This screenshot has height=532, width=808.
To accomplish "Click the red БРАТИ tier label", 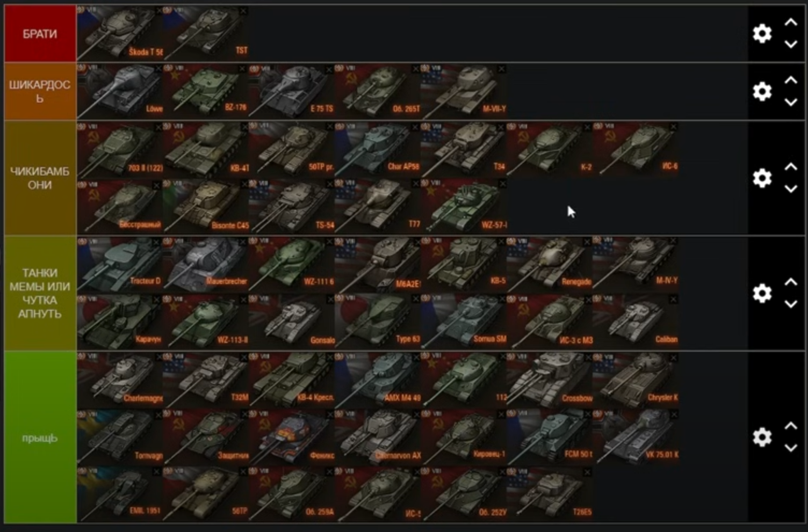I will click(40, 33).
